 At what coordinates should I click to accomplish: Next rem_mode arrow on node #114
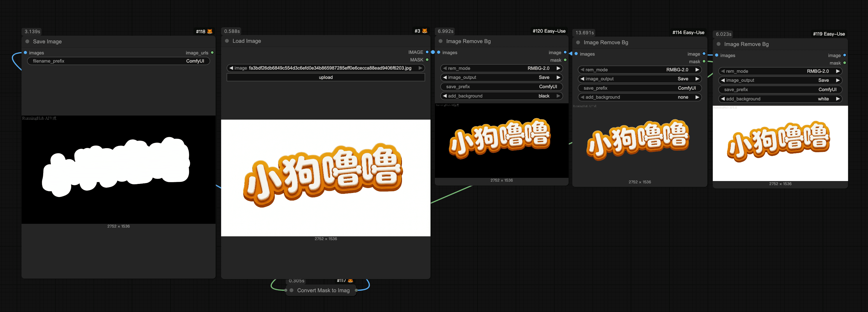point(697,70)
